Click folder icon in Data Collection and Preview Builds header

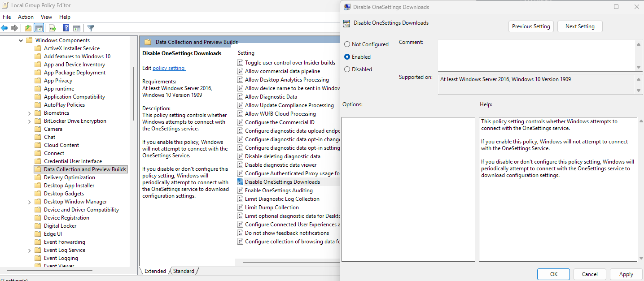148,42
